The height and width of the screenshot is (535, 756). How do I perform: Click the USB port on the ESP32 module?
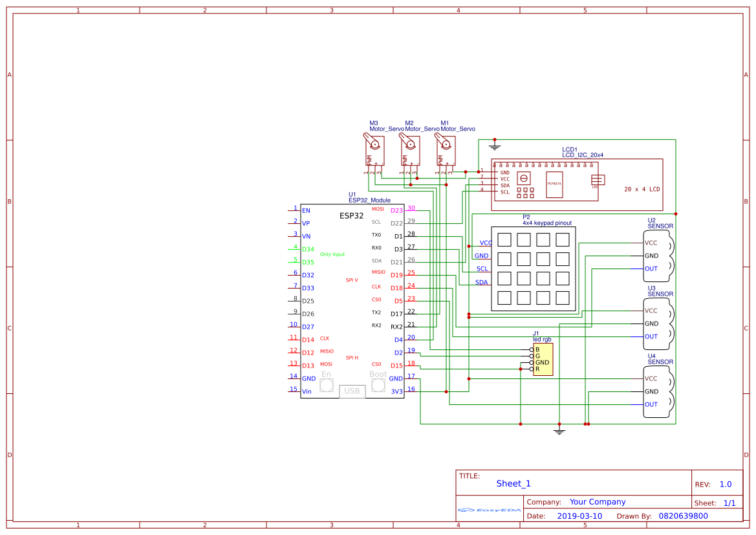point(352,391)
